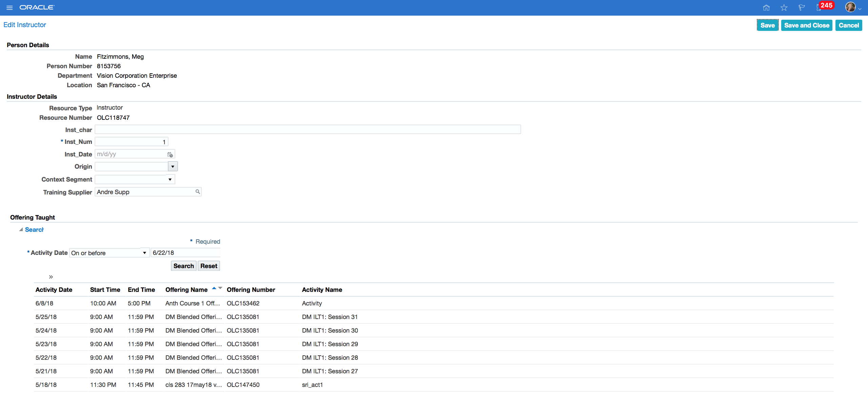Image resolution: width=868 pixels, height=393 pixels.
Task: Collapse the Search section triangle
Action: [x=21, y=230]
